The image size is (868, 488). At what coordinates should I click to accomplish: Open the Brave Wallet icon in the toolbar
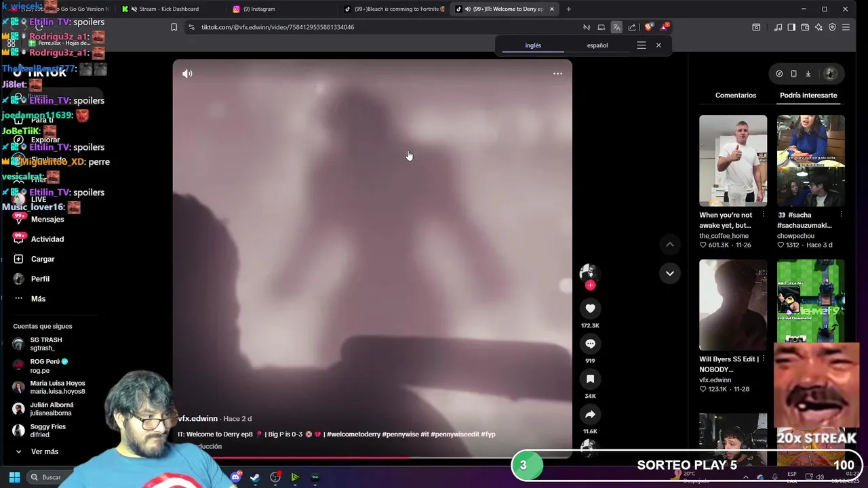[805, 27]
